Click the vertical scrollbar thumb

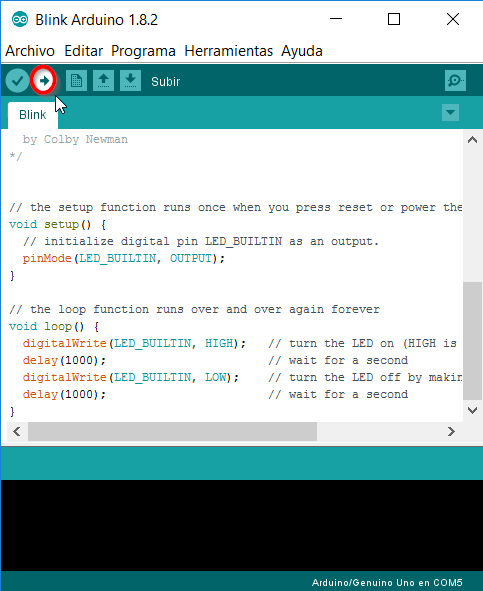coord(472,341)
